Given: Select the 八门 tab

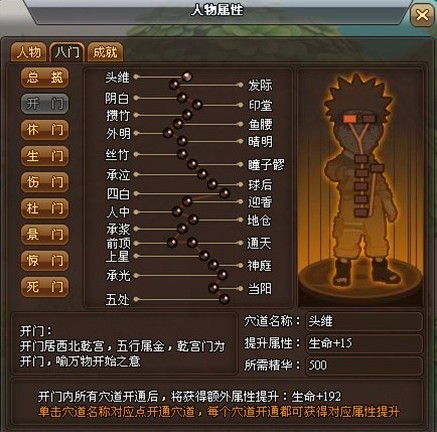Looking at the screenshot, I should [x=67, y=52].
